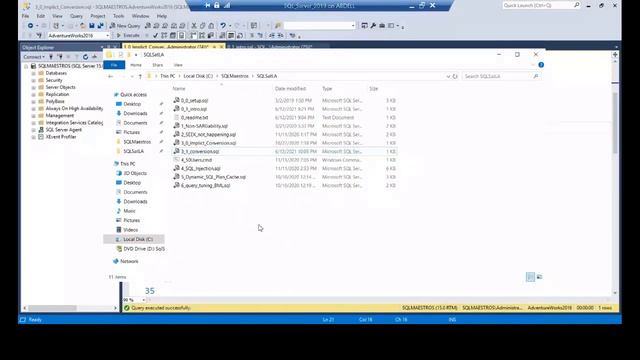Screen dimensions: 640x360
Task: Open the File menu in SSMS
Action: click(x=25, y=16)
